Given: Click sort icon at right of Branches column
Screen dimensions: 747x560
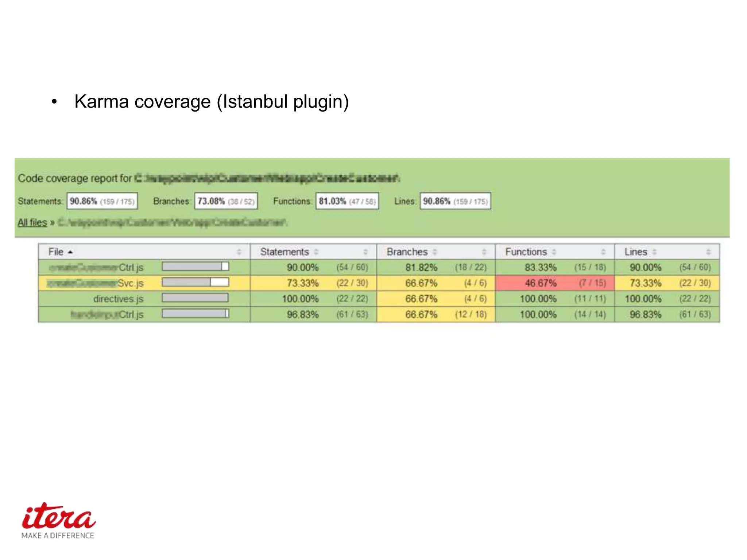Looking at the screenshot, I should point(484,252).
